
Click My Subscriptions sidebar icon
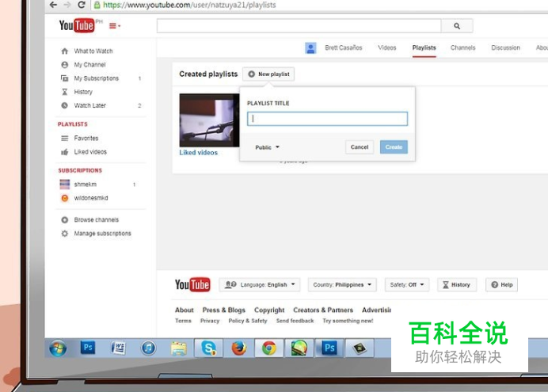65,78
